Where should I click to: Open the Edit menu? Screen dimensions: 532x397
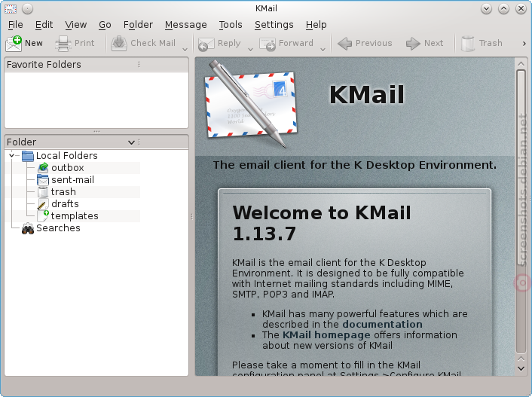pyautogui.click(x=44, y=25)
